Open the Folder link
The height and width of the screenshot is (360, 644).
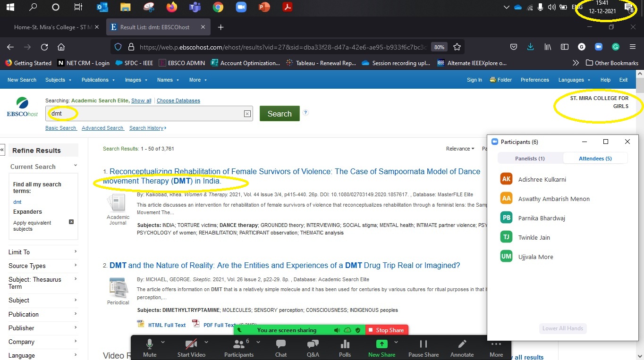(x=501, y=80)
